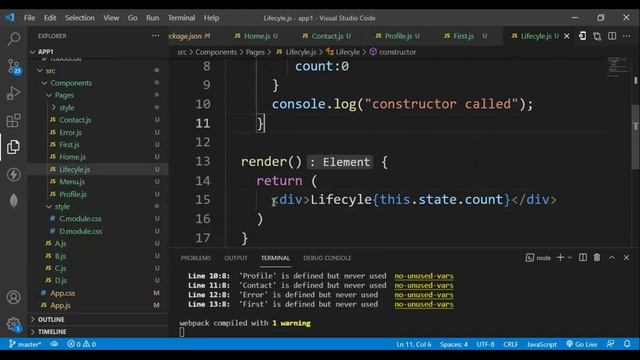Close the Lifecyle.js tab
Screen dimensions: 640x360
click(567, 36)
